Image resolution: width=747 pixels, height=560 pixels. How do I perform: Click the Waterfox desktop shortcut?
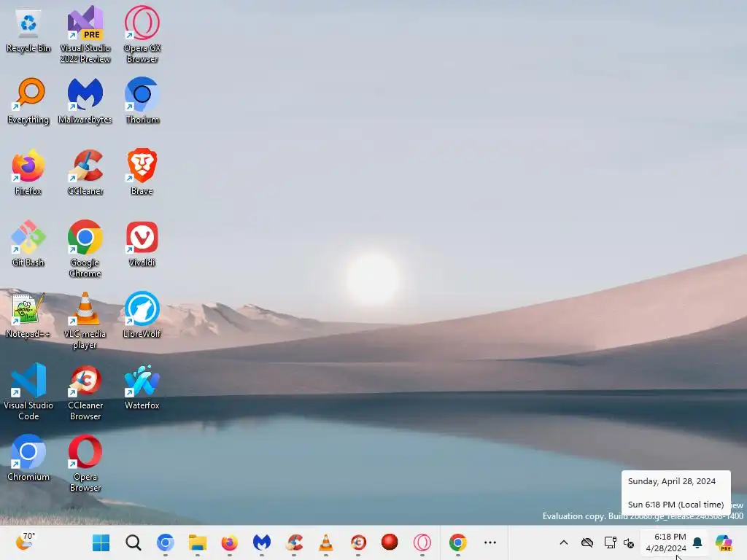142,386
